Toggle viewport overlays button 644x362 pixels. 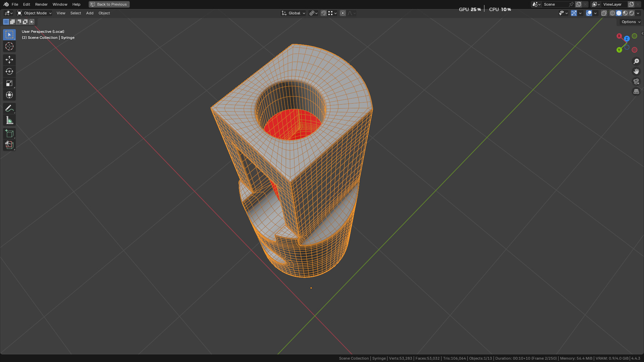point(589,13)
